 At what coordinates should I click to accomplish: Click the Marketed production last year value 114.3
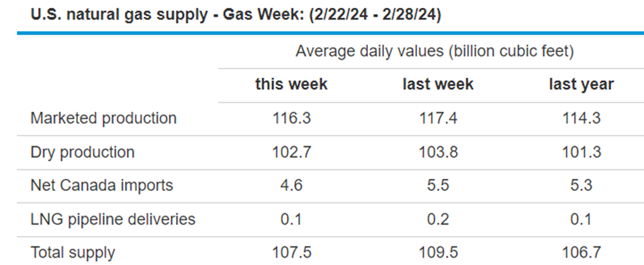click(x=582, y=118)
